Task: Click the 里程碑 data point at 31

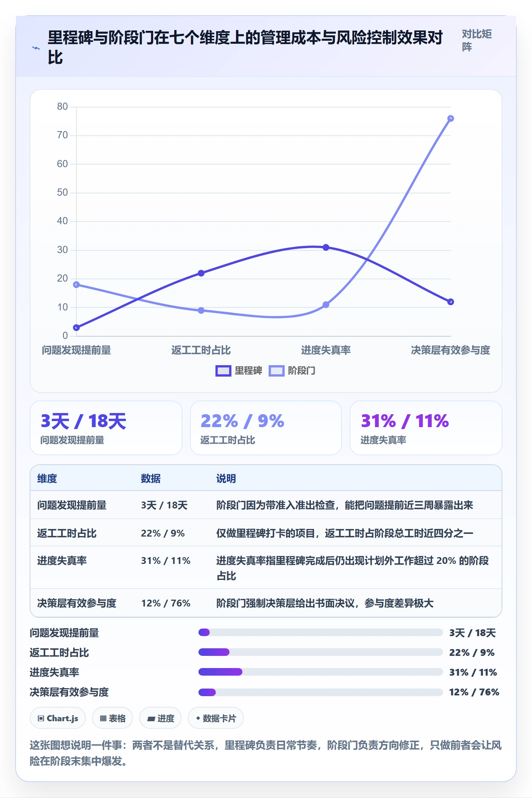Action: [x=326, y=247]
